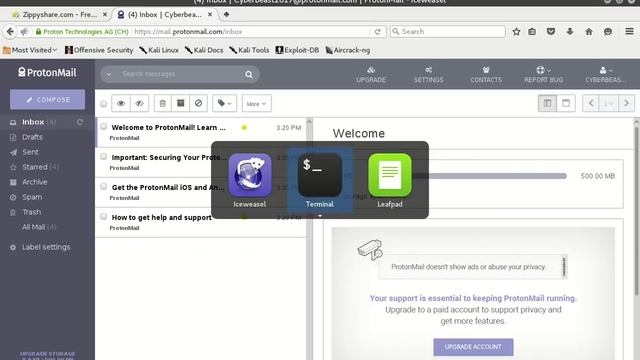Open the Exploit-DB bookmark
The width and height of the screenshot is (640, 360).
tap(297, 50)
